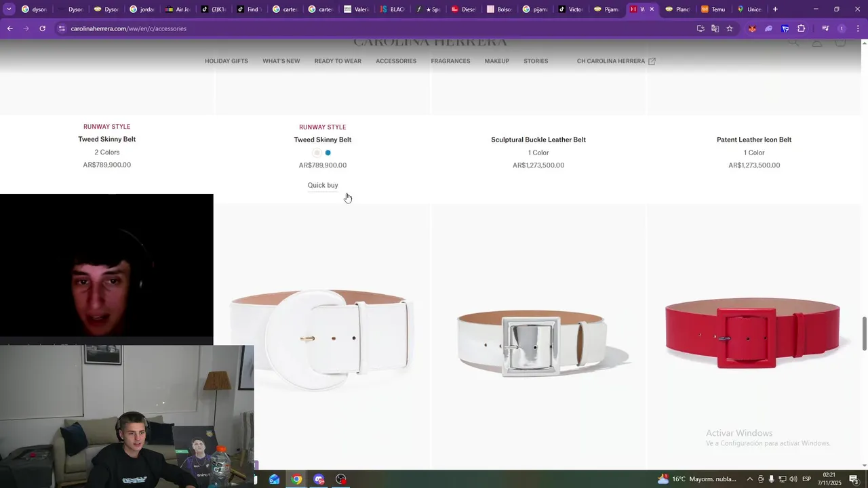Follow the CH CAROLINA HERRERA link
The height and width of the screenshot is (488, 868).
tap(611, 61)
